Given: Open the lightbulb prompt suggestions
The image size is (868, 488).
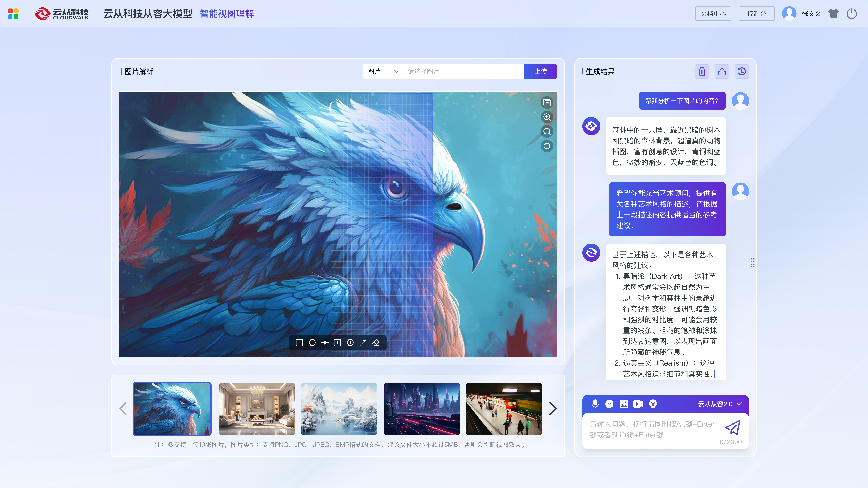Looking at the screenshot, I should (653, 404).
